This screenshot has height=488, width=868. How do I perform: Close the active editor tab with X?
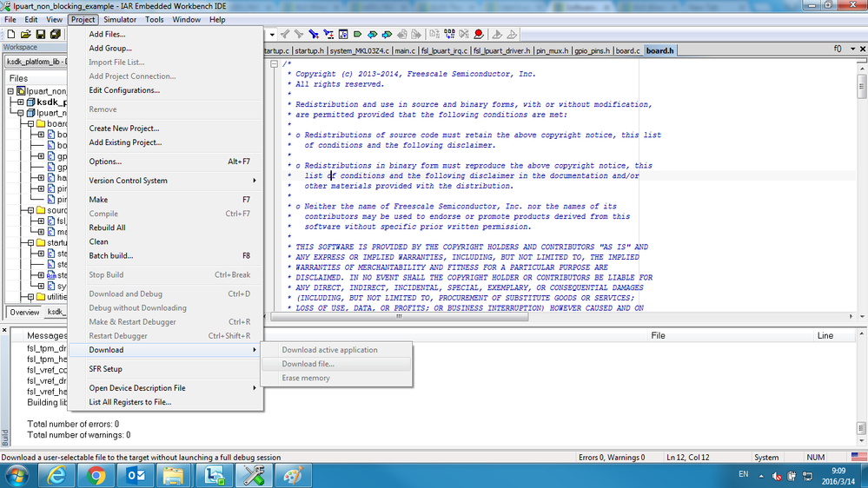click(x=863, y=49)
